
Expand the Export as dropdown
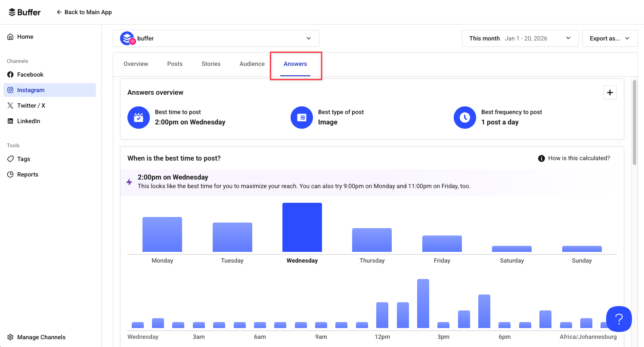(x=610, y=38)
